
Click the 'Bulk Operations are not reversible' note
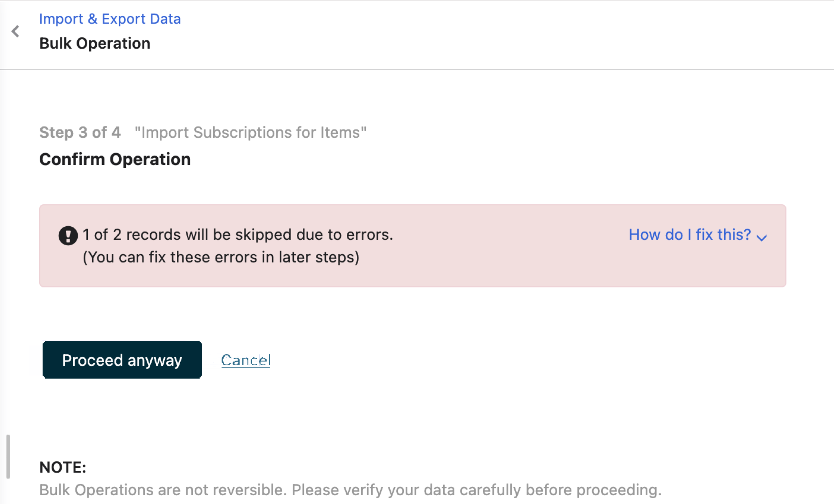point(350,490)
